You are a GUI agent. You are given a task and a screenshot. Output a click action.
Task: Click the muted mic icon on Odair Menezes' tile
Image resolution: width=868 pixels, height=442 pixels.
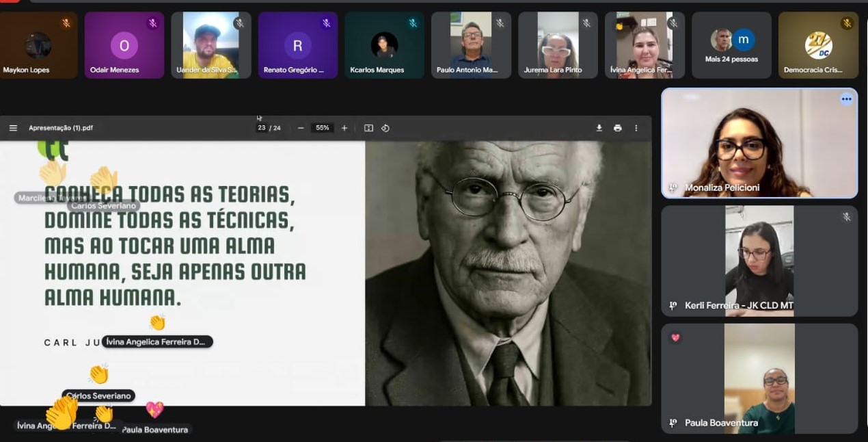(x=152, y=23)
